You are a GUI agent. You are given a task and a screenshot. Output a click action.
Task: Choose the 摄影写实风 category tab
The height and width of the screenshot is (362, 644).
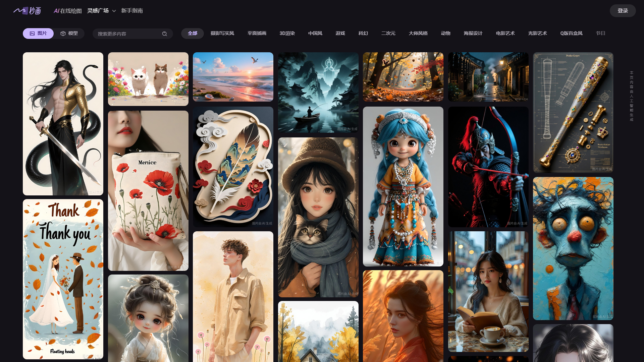(x=222, y=34)
